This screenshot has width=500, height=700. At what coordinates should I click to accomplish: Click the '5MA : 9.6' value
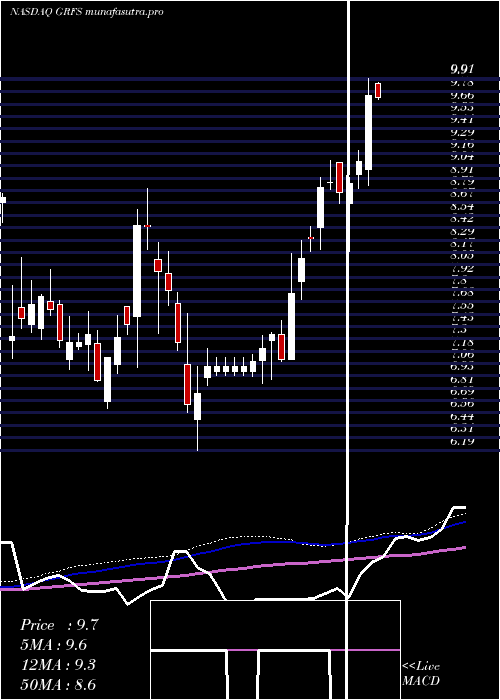[54, 645]
